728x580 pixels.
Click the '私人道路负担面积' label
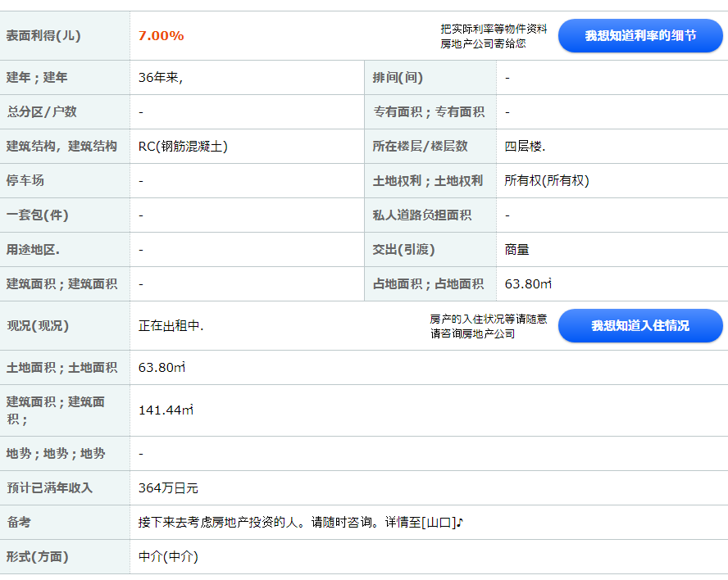(422, 215)
